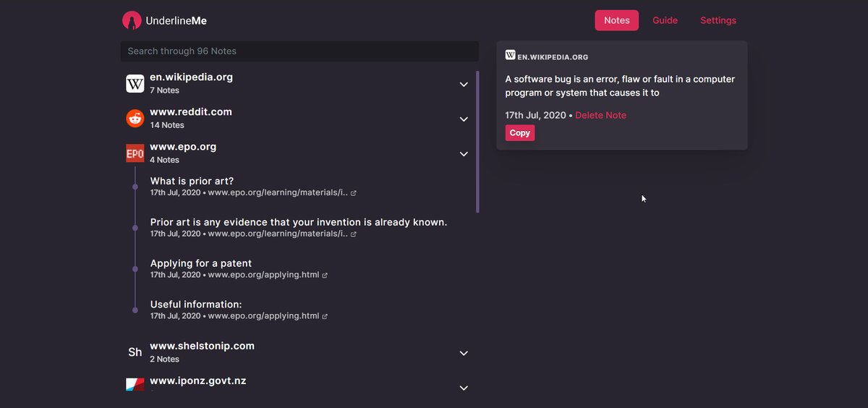Click the www.iponz.govt.nz group title
The image size is (868, 408).
197,381
